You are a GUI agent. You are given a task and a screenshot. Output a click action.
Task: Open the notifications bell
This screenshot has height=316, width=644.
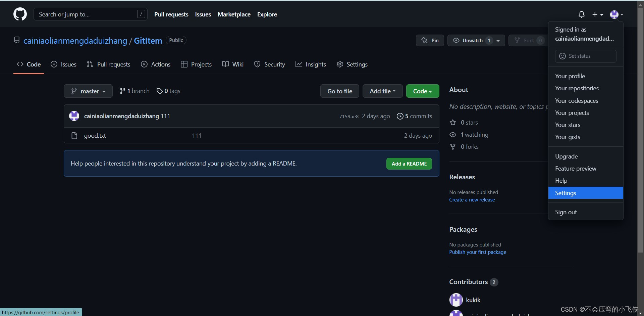click(582, 14)
